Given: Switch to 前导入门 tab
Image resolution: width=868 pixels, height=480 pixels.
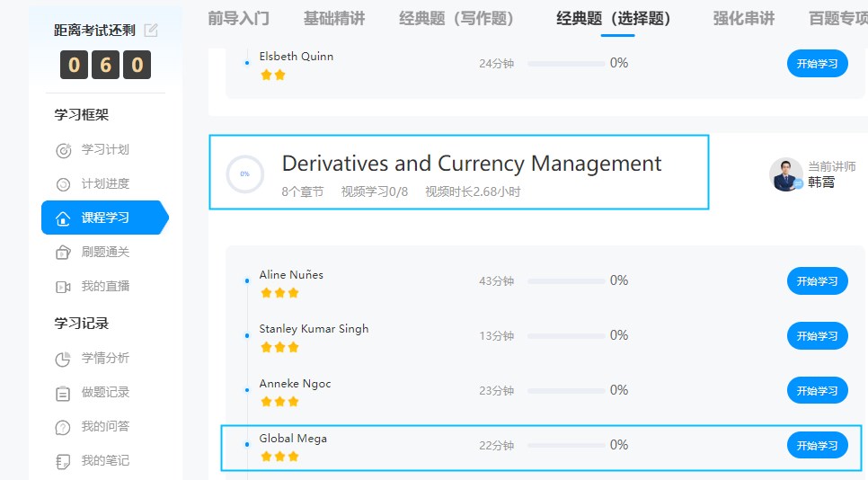Looking at the screenshot, I should [238, 18].
